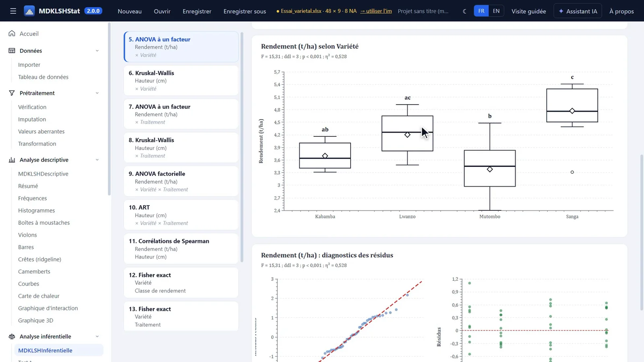This screenshot has width=644, height=362.
Task: Open the hamburger menu icon
Action: pyautogui.click(x=13, y=11)
